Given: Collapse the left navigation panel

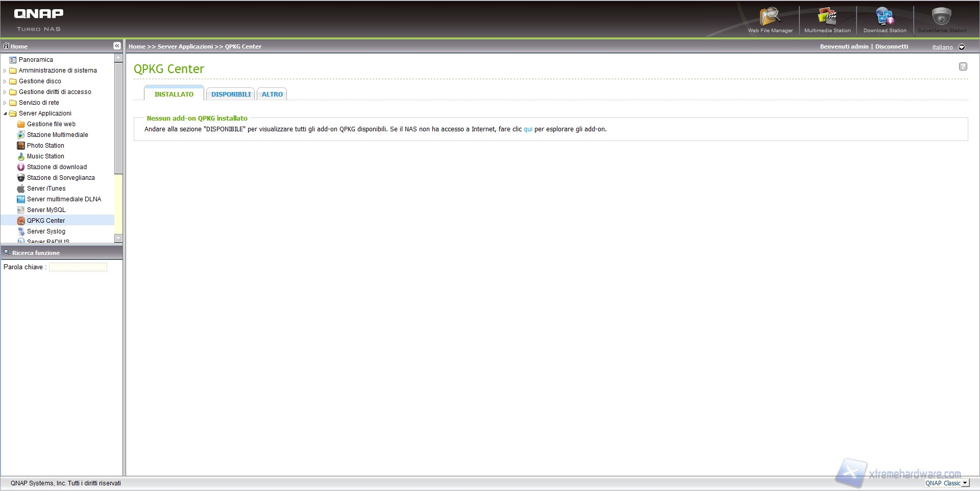Looking at the screenshot, I should (117, 46).
